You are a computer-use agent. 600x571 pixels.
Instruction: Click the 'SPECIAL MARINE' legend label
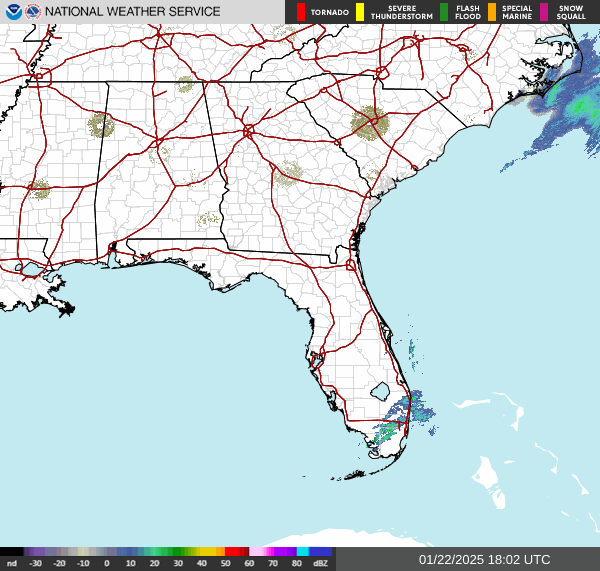tap(517, 12)
